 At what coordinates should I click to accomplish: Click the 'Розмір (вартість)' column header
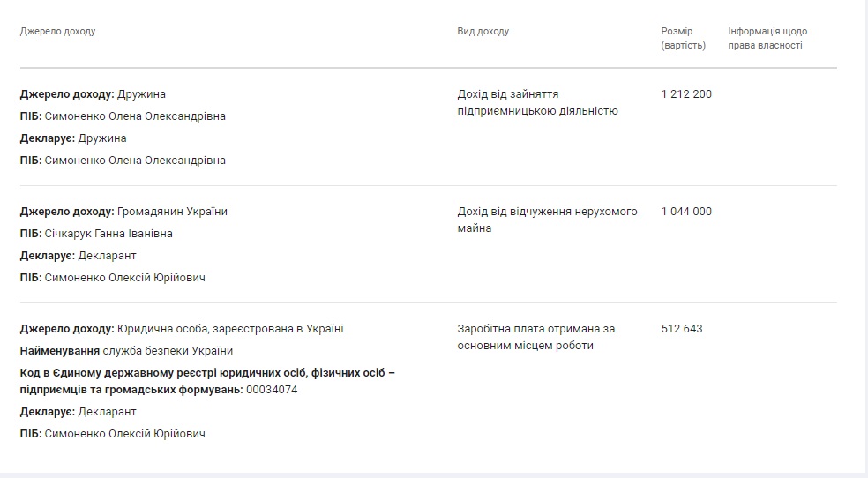click(683, 38)
